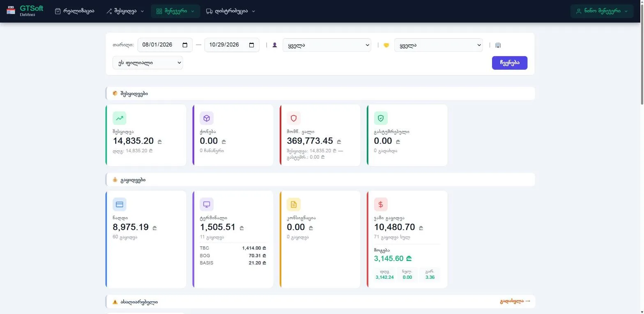Click the blue card icon on the ნაღდი card
The image size is (644, 314).
tap(120, 204)
